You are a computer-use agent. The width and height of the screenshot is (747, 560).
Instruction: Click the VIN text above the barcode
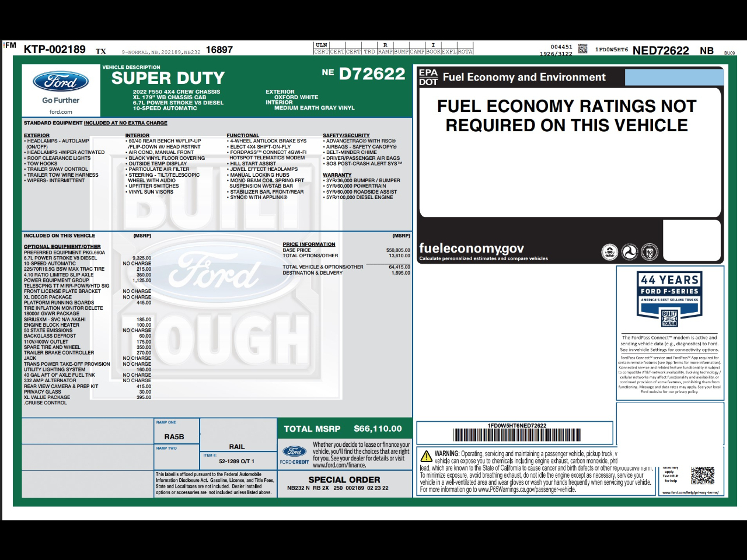(x=517, y=426)
